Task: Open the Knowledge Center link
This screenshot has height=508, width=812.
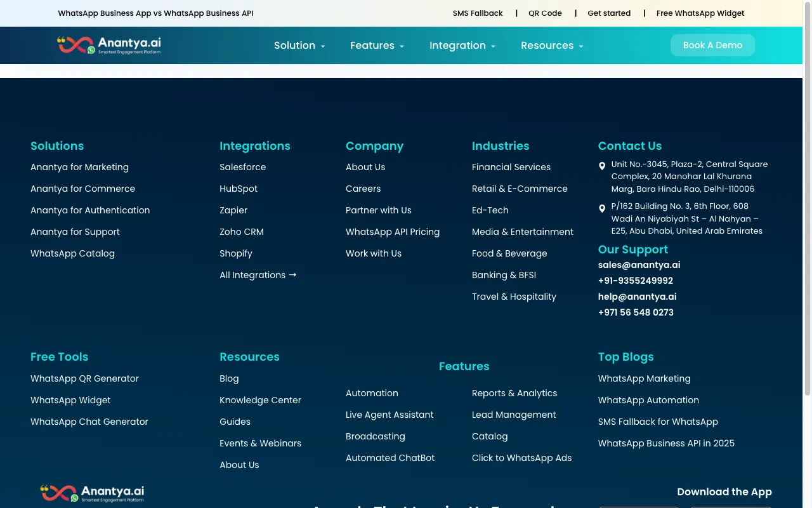Action: 260,400
